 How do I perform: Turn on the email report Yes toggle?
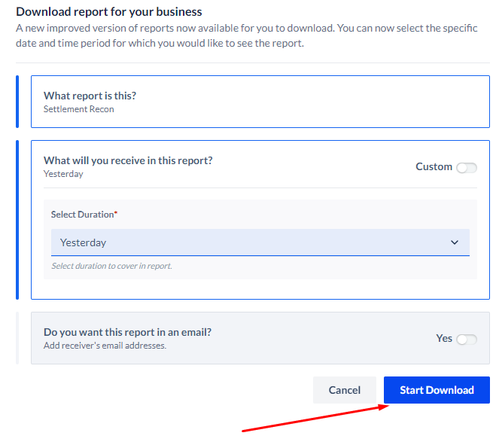pyautogui.click(x=467, y=340)
